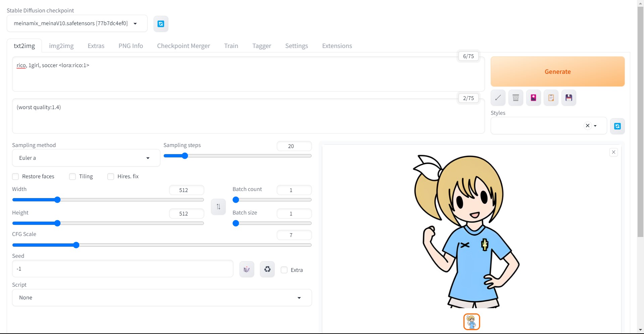Open the extra networks panel
Screen dimensions: 644x334
coord(533,97)
